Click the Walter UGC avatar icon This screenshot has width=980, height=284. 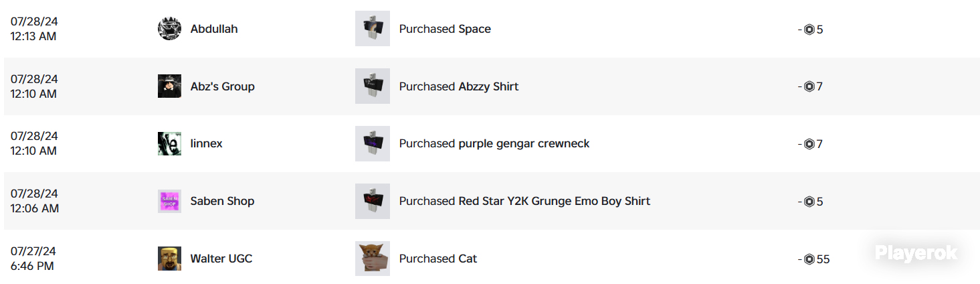pos(169,259)
